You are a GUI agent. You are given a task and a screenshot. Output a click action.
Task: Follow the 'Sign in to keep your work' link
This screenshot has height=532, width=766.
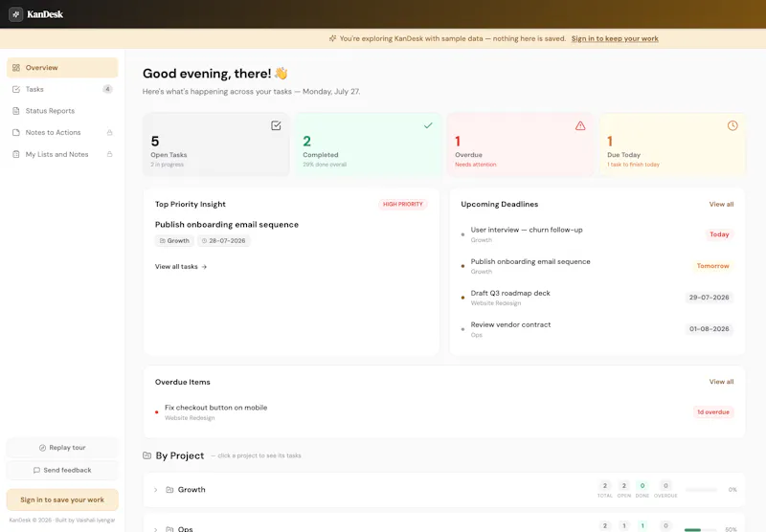pyautogui.click(x=615, y=38)
